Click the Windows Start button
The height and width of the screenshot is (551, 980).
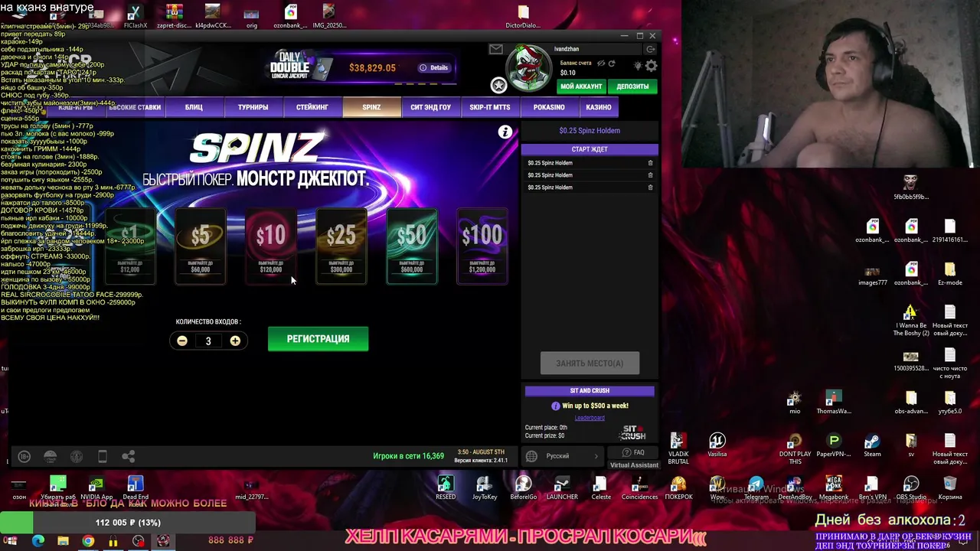point(11,542)
